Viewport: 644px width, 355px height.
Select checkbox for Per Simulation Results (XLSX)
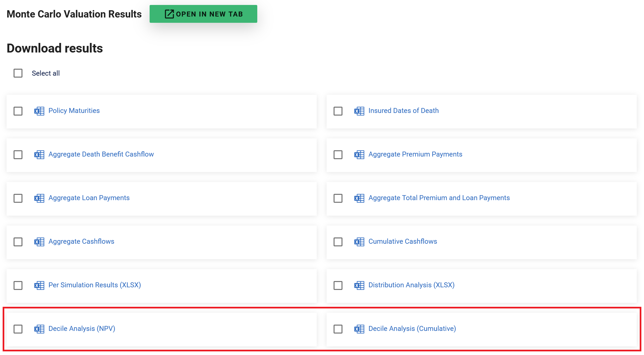coord(18,285)
